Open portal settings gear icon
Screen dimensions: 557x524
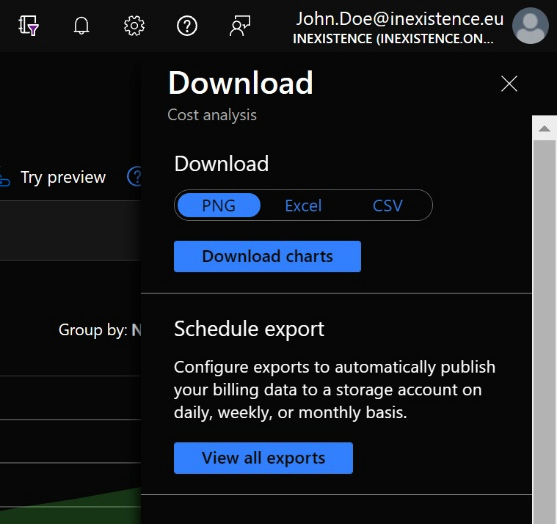click(134, 26)
